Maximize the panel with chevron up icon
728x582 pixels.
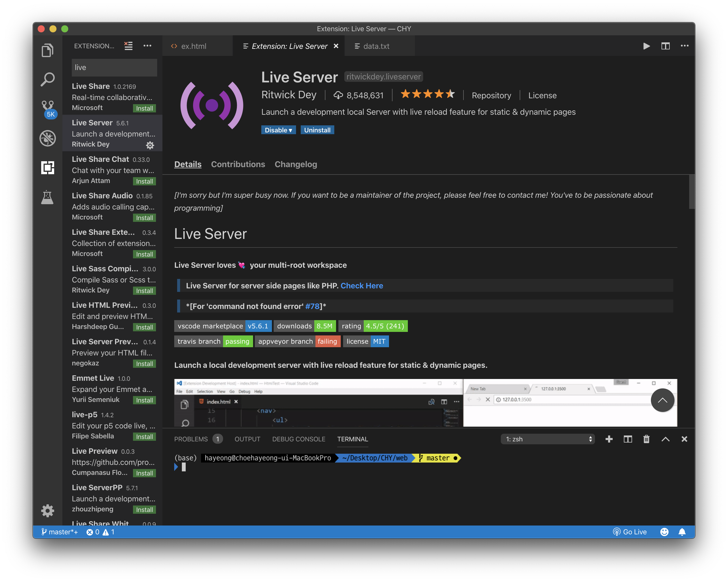(665, 439)
